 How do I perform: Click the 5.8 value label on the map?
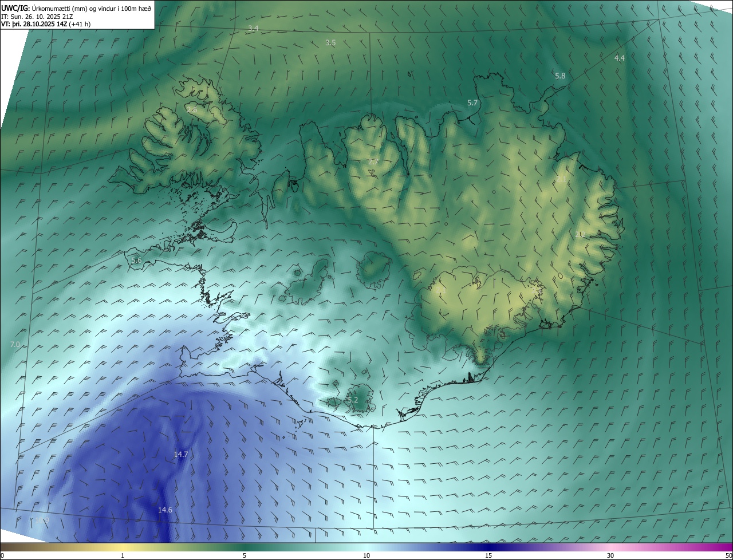click(560, 76)
